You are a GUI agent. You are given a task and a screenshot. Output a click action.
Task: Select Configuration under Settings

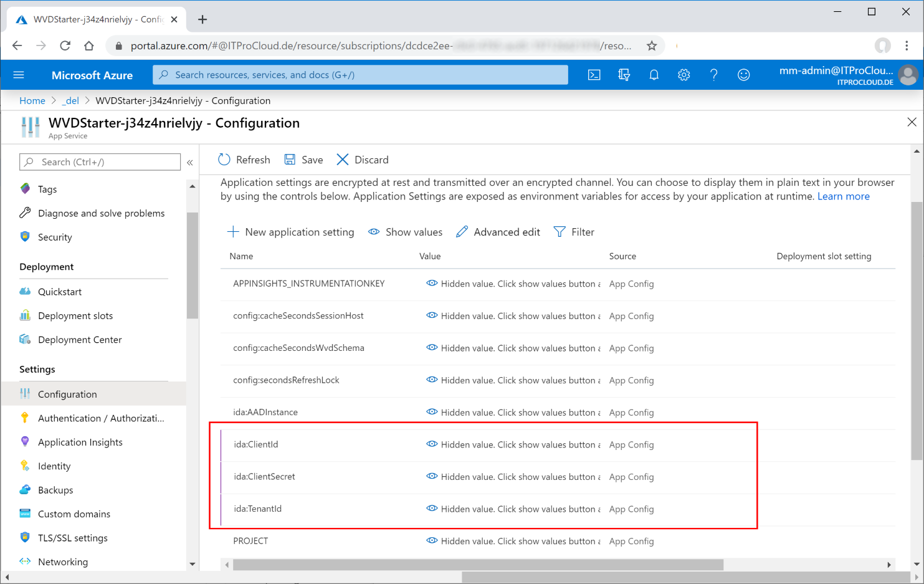tap(93, 394)
